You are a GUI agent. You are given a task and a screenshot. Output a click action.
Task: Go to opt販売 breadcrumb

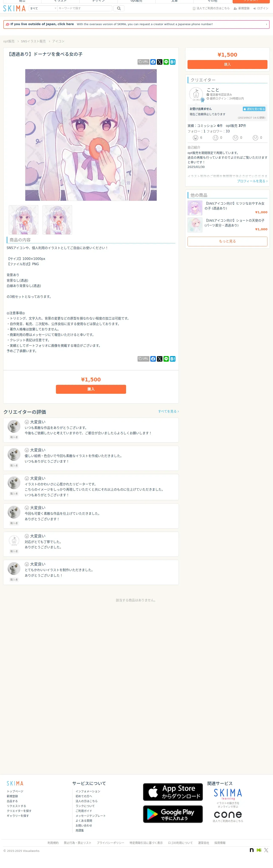pyautogui.click(x=9, y=42)
